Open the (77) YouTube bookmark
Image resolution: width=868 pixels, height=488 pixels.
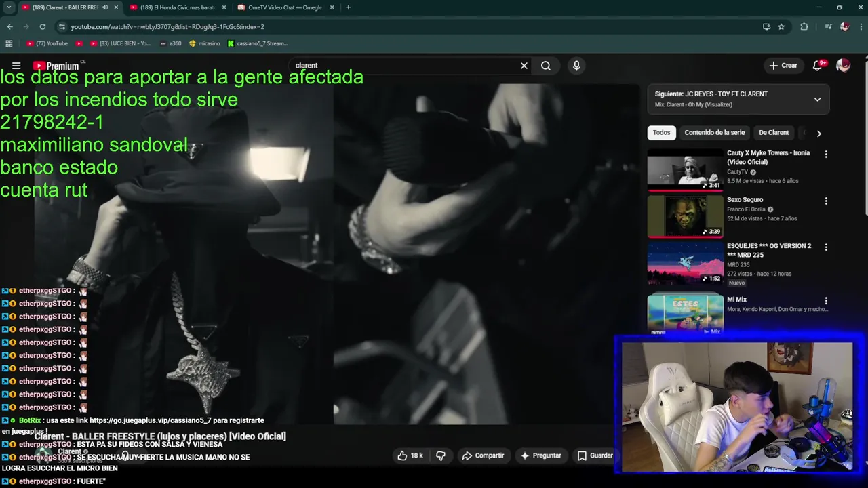point(47,43)
